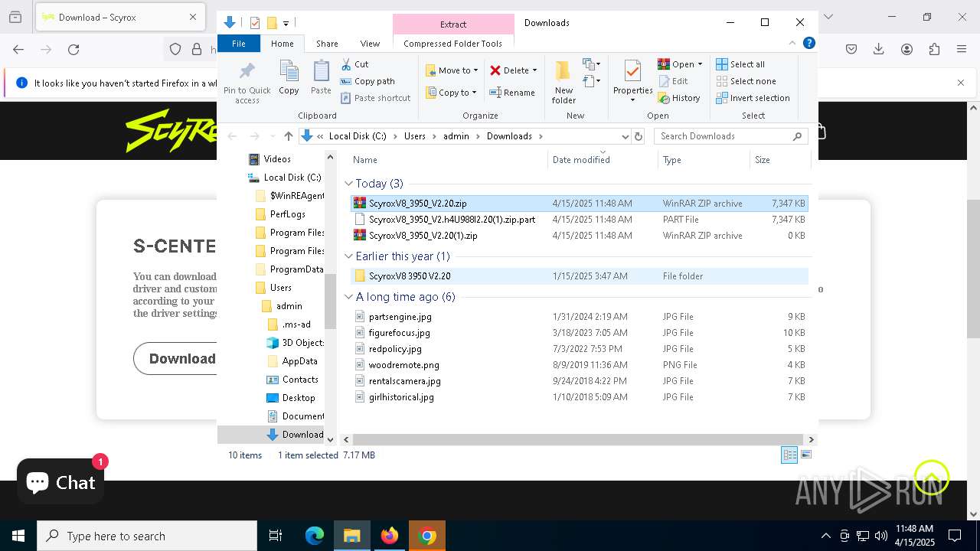
Task: Open Google Chrome from taskbar
Action: 427,536
